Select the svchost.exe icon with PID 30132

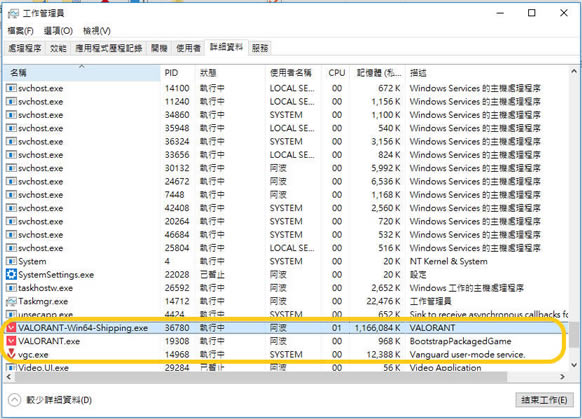point(12,168)
